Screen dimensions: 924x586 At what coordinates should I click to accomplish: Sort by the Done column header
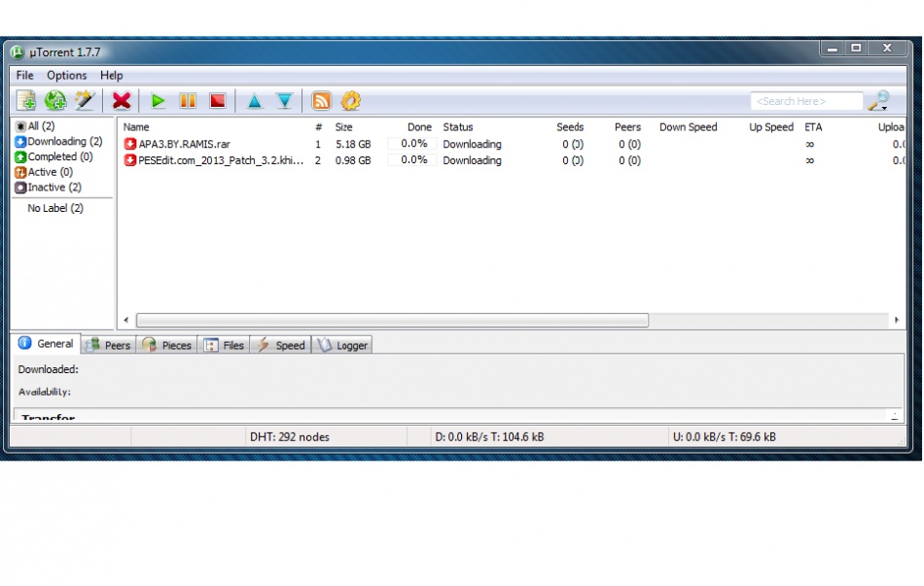(419, 127)
